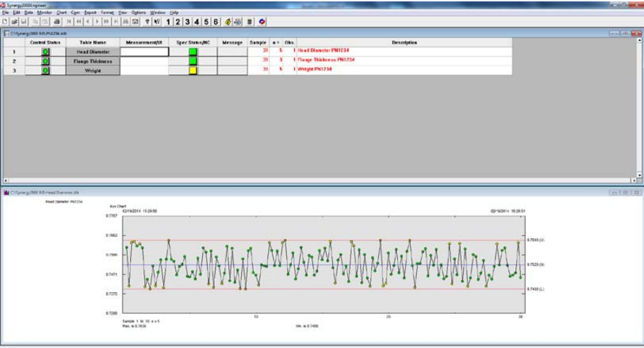Click the Flange Thickness measurement input field

tap(144, 62)
